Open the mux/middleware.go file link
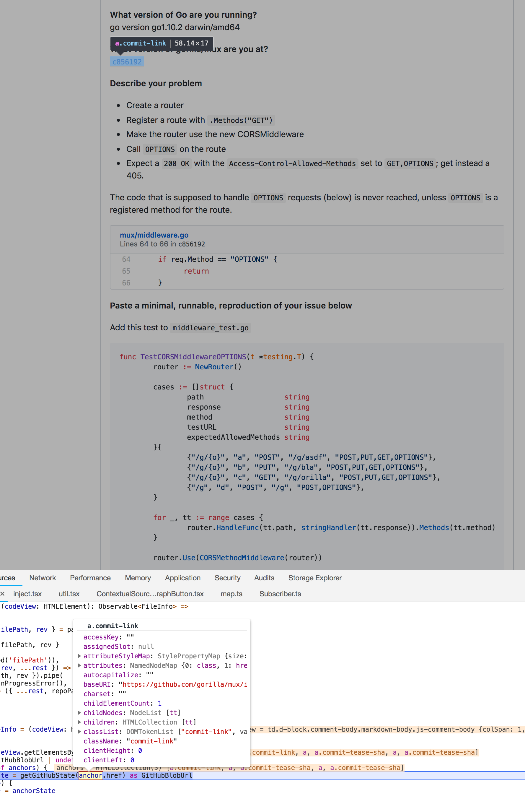525x812 pixels. 154,235
